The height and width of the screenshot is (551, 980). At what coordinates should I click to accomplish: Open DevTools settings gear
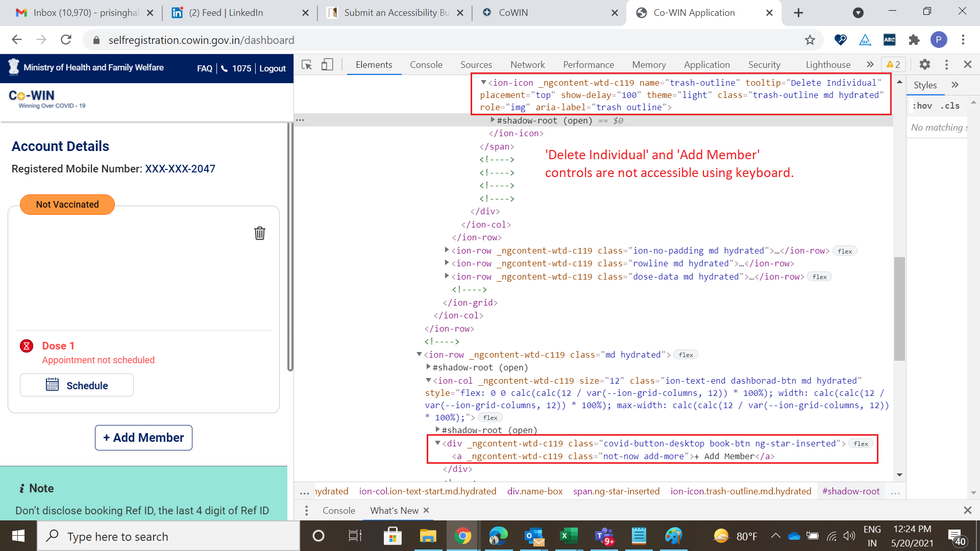tap(925, 64)
